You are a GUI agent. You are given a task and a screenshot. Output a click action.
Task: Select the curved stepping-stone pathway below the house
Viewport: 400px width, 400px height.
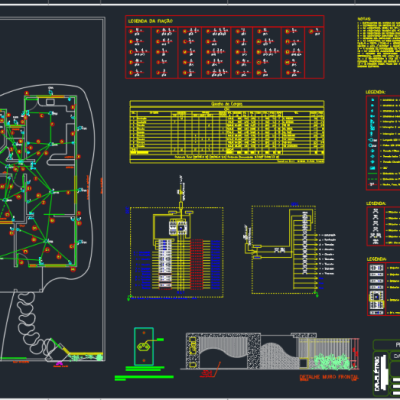coord(33,323)
